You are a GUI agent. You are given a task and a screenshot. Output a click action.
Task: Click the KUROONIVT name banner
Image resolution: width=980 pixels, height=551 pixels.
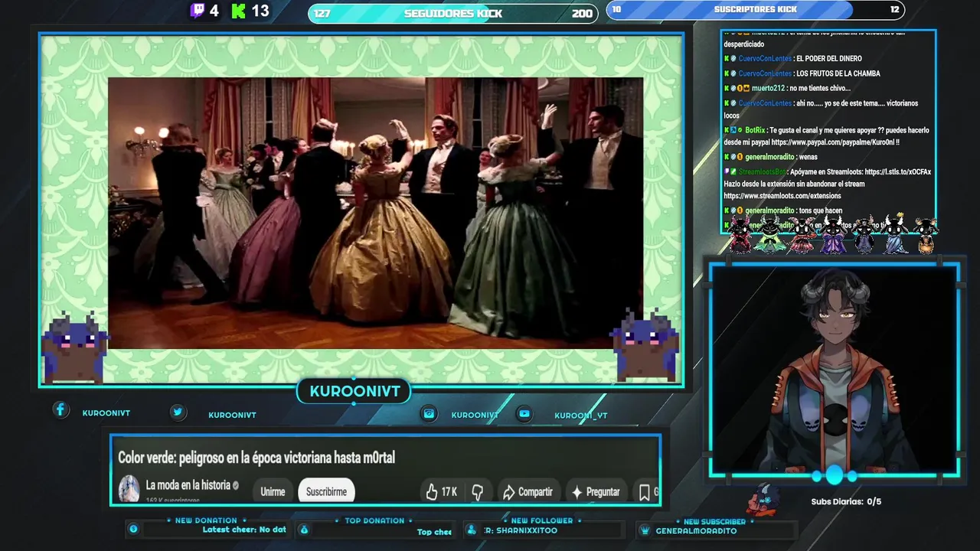pos(354,392)
